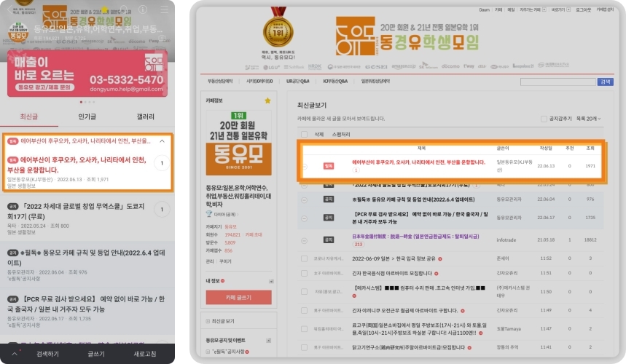Image resolution: width=626 pixels, height=364 pixels.
Task: Check the box for 료고쿠 일본소바집 post
Action: pos(304,329)
